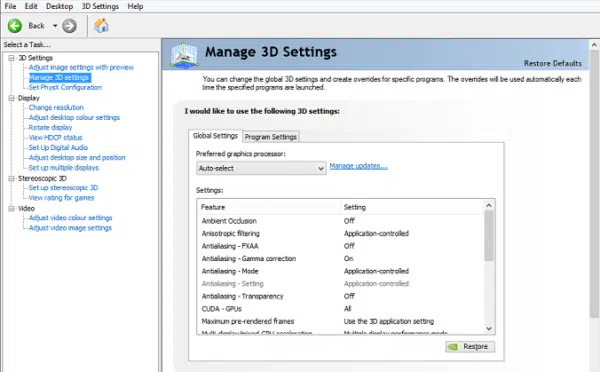
Task: Click the green Back arrow icon
Action: click(15, 26)
